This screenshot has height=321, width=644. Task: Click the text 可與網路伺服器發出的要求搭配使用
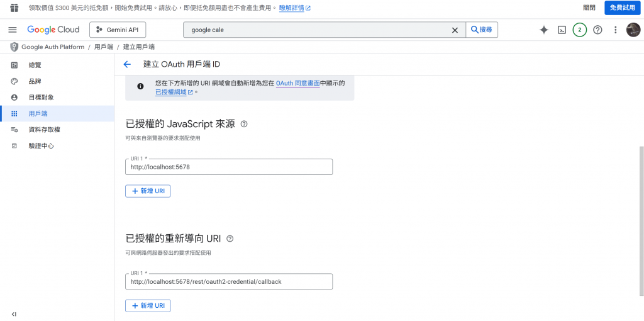(x=169, y=253)
